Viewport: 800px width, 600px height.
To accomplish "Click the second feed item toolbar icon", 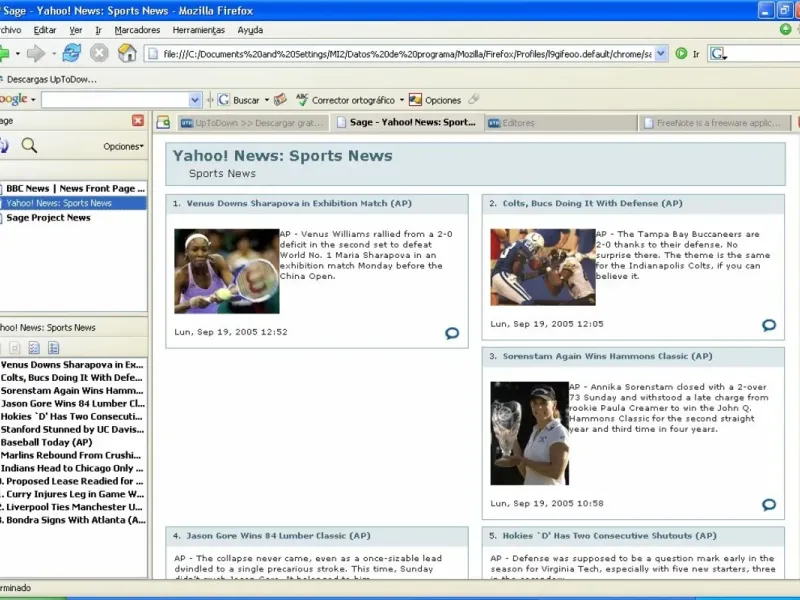I will pos(15,348).
